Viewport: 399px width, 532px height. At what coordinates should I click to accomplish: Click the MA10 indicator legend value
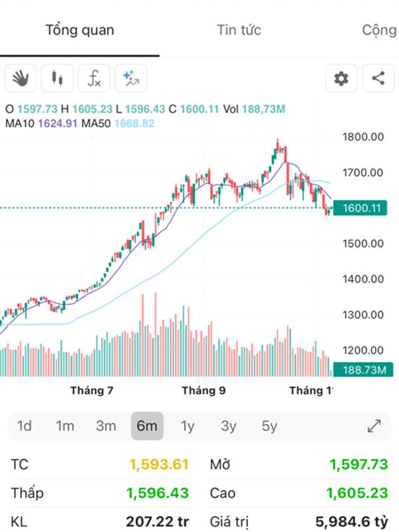click(x=57, y=123)
